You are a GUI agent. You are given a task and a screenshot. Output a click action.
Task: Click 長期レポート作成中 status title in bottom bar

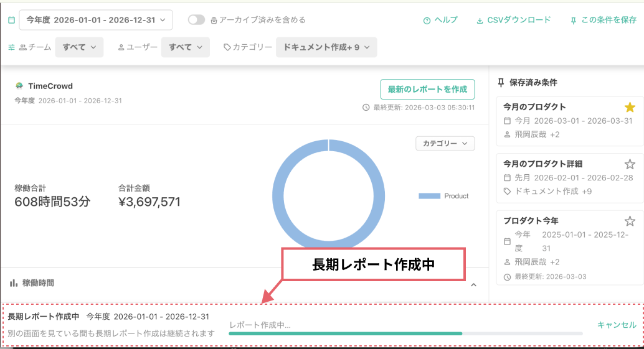point(43,317)
